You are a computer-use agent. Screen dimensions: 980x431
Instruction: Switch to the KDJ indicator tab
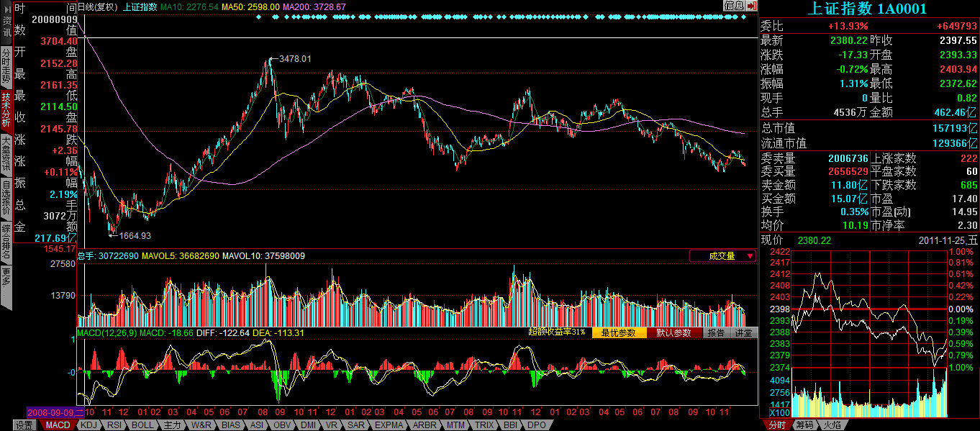point(89,425)
